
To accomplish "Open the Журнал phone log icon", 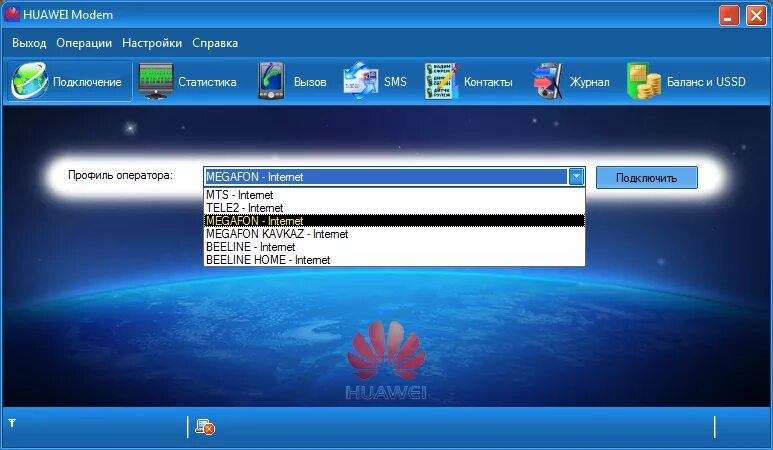I will 547,81.
